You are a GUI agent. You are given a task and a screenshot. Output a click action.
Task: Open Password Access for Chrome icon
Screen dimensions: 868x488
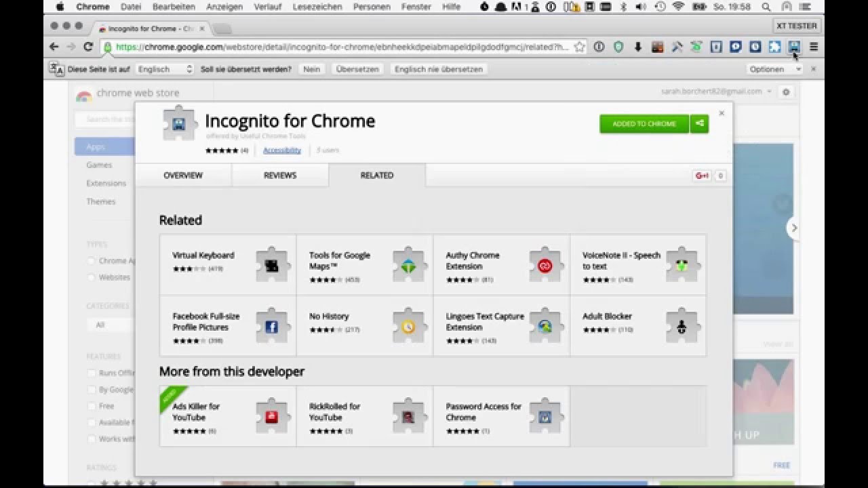[x=545, y=415]
